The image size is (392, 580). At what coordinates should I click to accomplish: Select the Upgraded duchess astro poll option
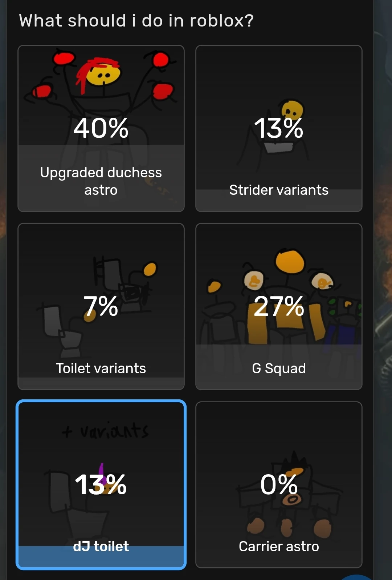click(101, 181)
